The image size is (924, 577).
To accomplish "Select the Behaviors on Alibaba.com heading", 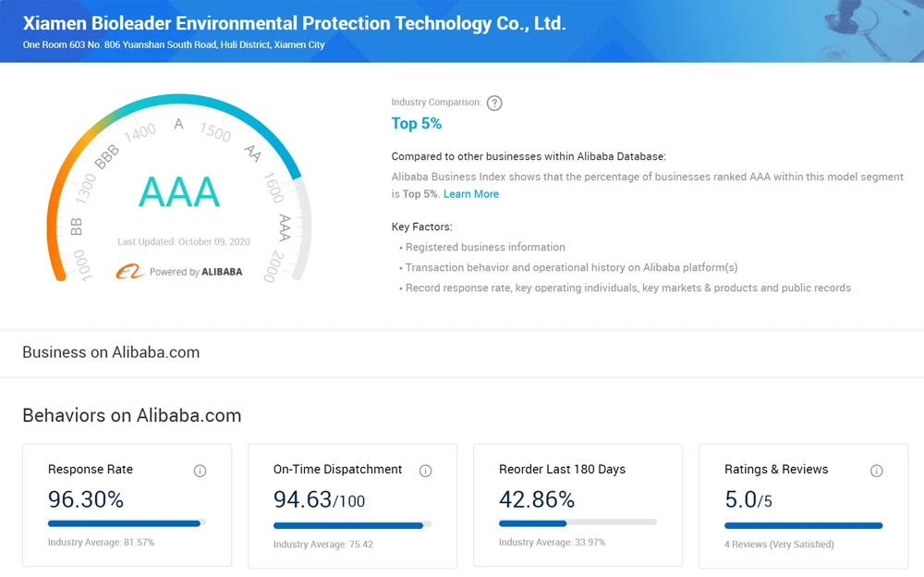I will (132, 415).
